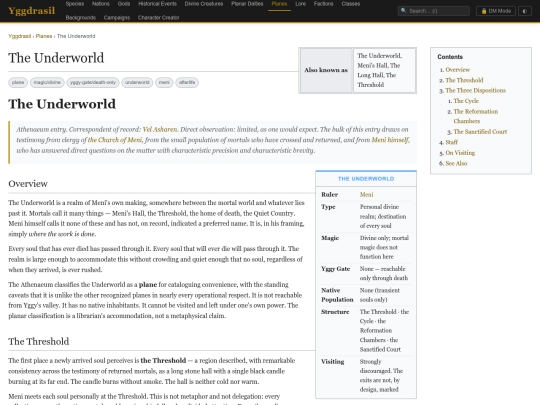
Task: Click the 'plane' tag pill
Action: point(18,83)
